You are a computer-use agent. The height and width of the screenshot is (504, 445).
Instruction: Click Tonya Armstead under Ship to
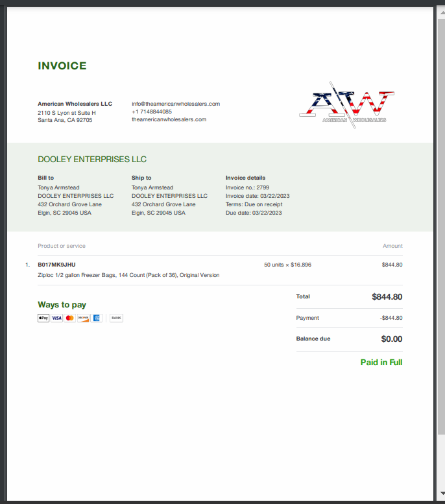click(x=152, y=187)
